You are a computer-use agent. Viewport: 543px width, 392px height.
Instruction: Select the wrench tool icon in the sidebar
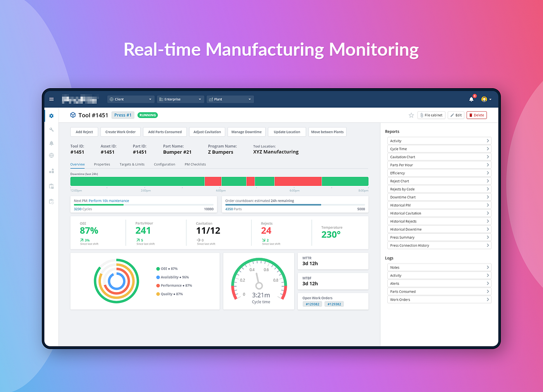(51, 129)
